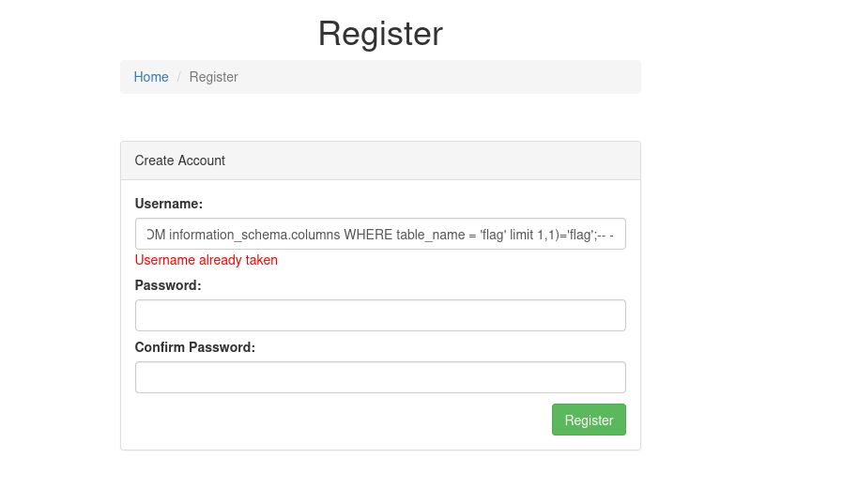This screenshot has width=843, height=504.
Task: Click the breadcrumb slash separator
Action: coord(178,77)
